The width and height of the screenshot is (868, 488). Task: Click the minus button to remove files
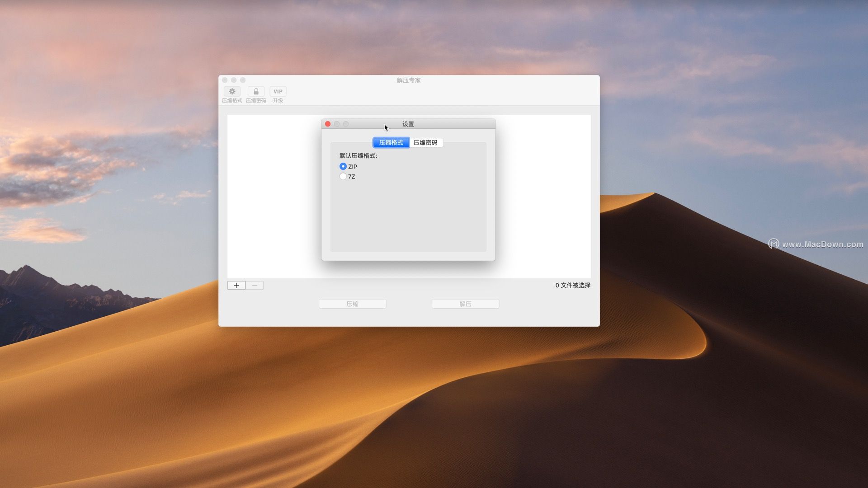pyautogui.click(x=255, y=285)
